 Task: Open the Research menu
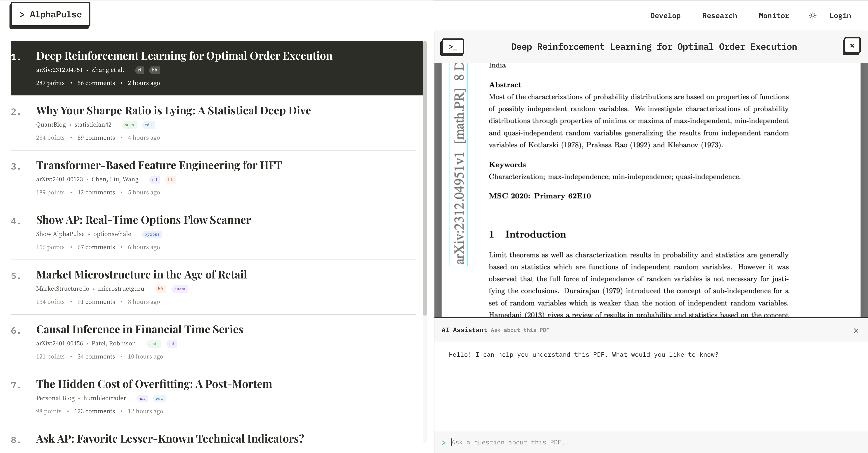click(x=719, y=16)
